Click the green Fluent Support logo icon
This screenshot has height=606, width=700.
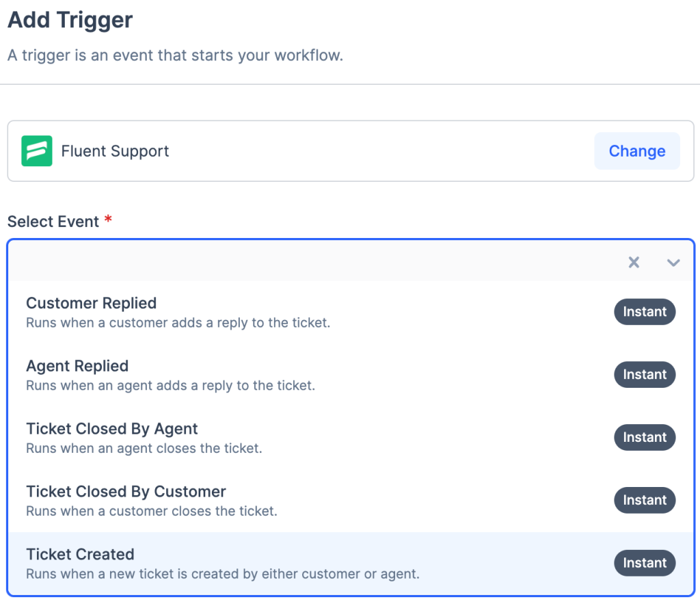(37, 151)
